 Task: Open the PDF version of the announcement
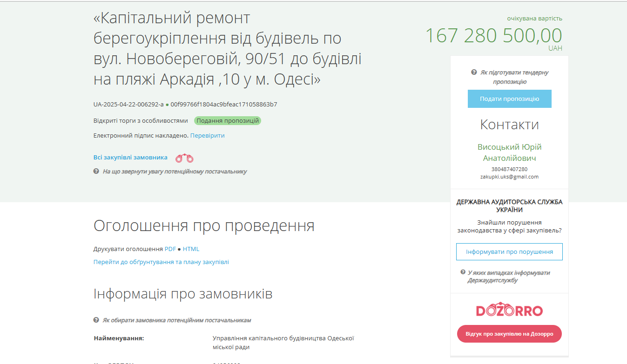pos(170,249)
